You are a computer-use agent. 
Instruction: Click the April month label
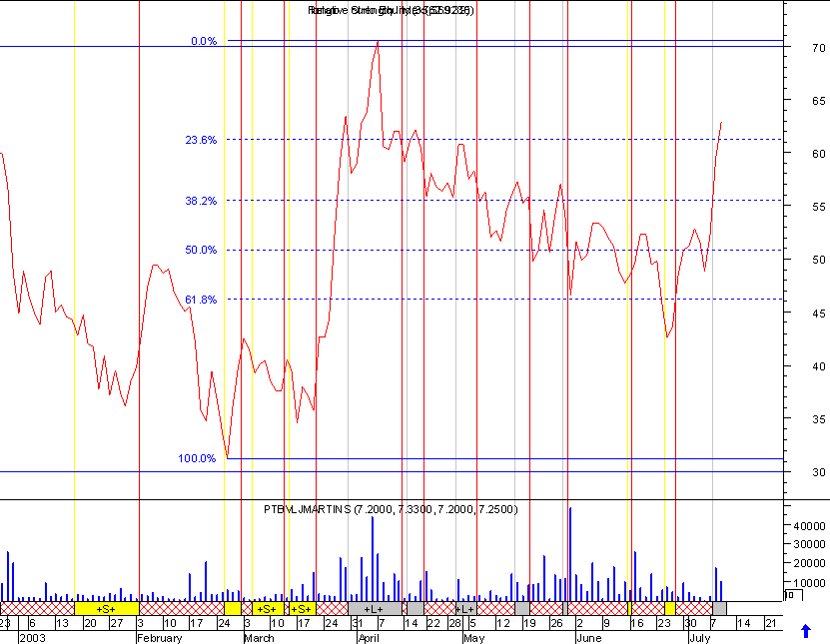coord(369,638)
